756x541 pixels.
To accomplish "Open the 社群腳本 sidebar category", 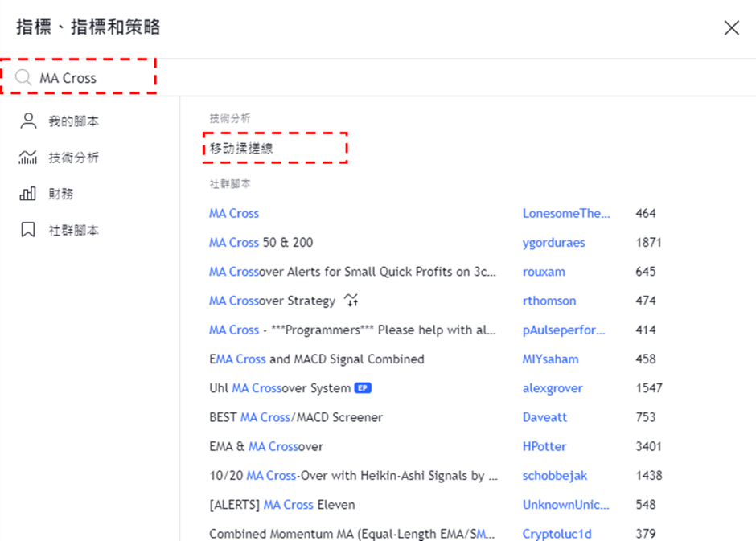I will click(73, 230).
